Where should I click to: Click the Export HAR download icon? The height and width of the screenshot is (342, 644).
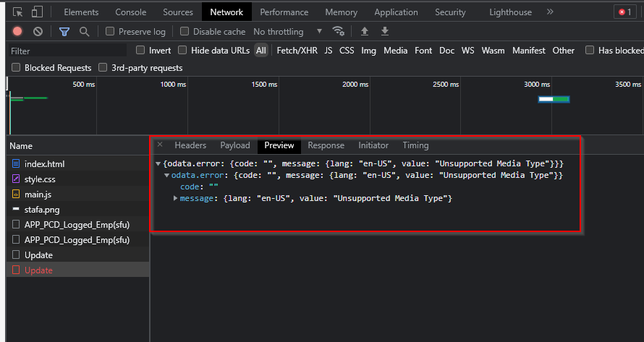(385, 31)
